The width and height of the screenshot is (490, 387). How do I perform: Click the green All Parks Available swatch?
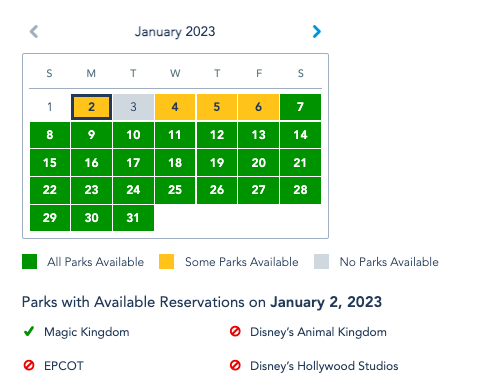tap(29, 261)
